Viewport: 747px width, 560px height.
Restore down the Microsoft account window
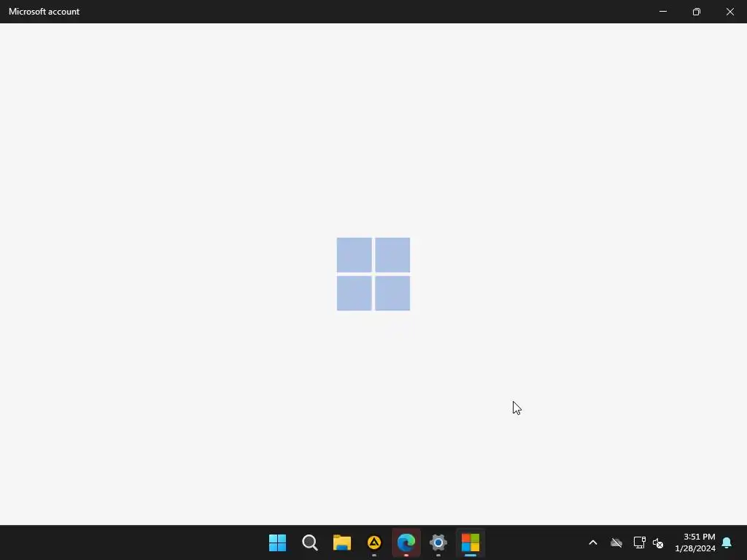tap(697, 12)
